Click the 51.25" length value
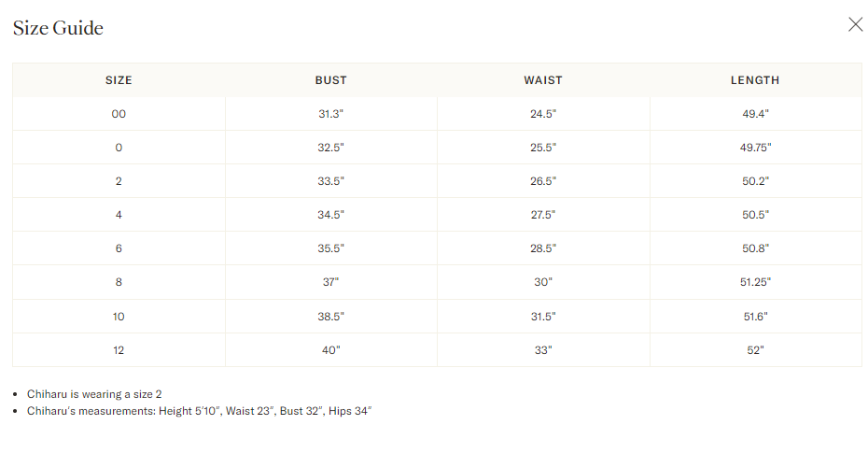868x453 pixels. [x=755, y=282]
